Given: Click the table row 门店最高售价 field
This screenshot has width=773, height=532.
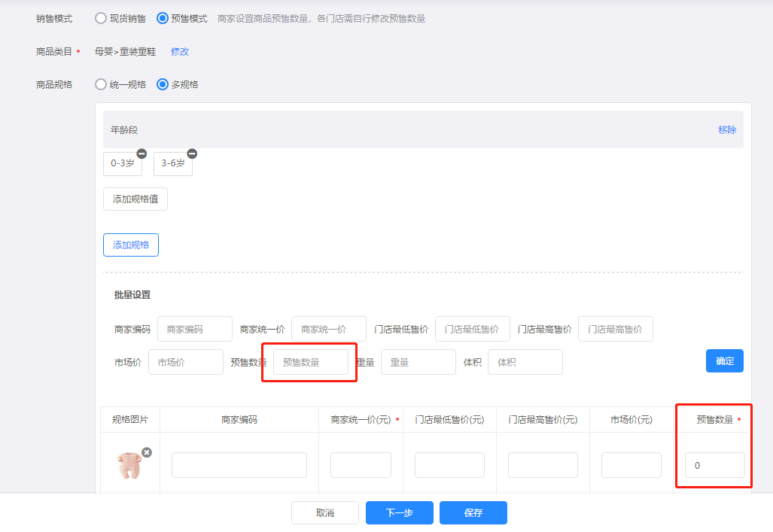Looking at the screenshot, I should 543,465.
